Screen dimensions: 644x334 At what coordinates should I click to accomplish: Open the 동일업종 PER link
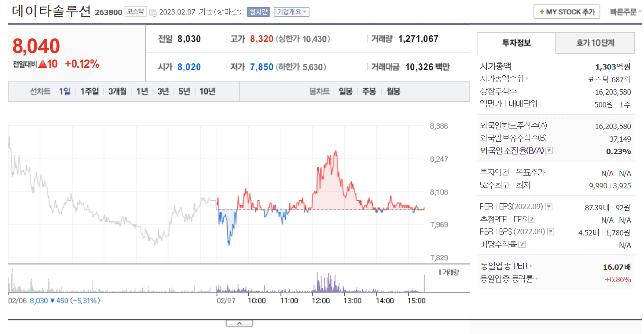click(506, 266)
